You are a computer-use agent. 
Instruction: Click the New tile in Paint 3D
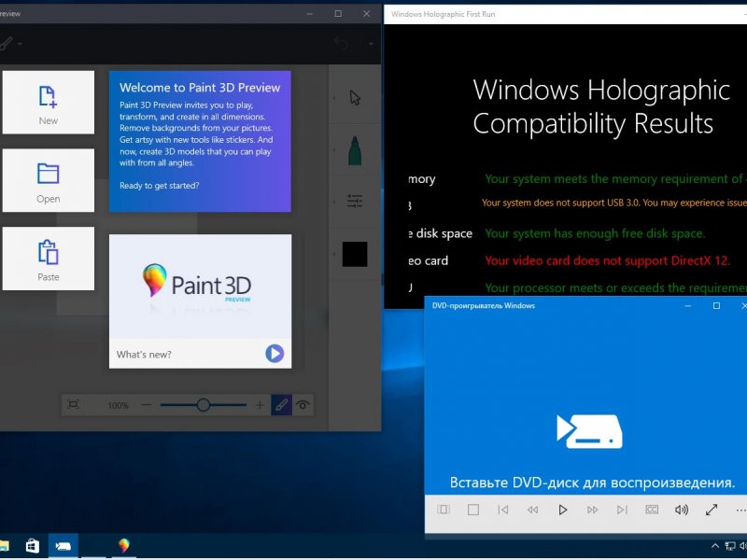coord(49,103)
